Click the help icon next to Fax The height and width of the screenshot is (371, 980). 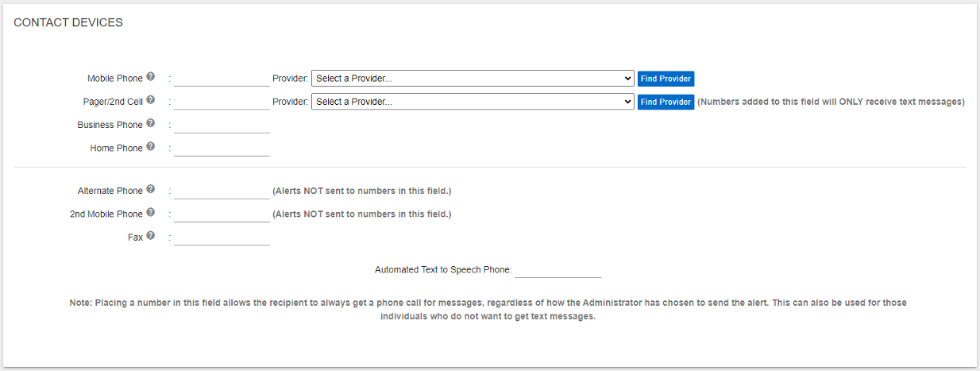pos(150,236)
